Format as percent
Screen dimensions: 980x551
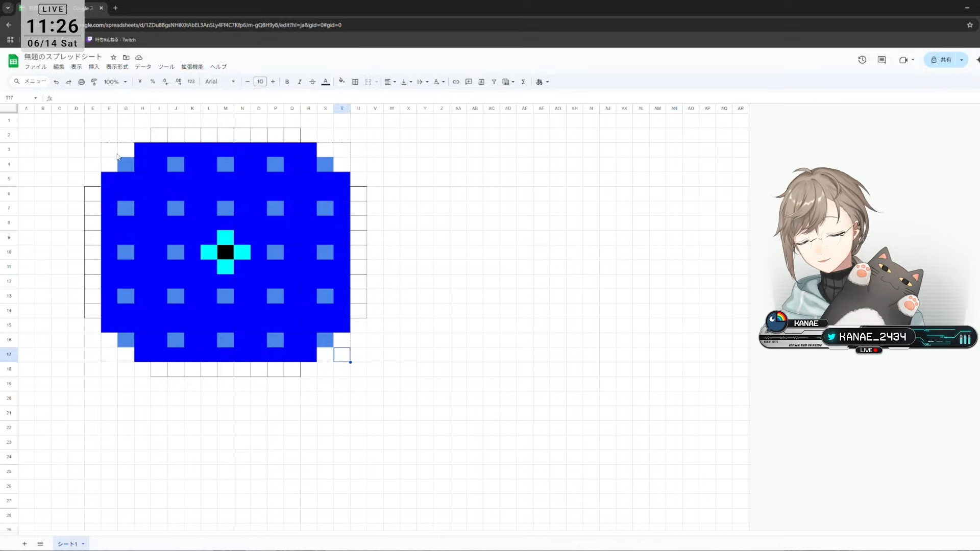coord(153,82)
